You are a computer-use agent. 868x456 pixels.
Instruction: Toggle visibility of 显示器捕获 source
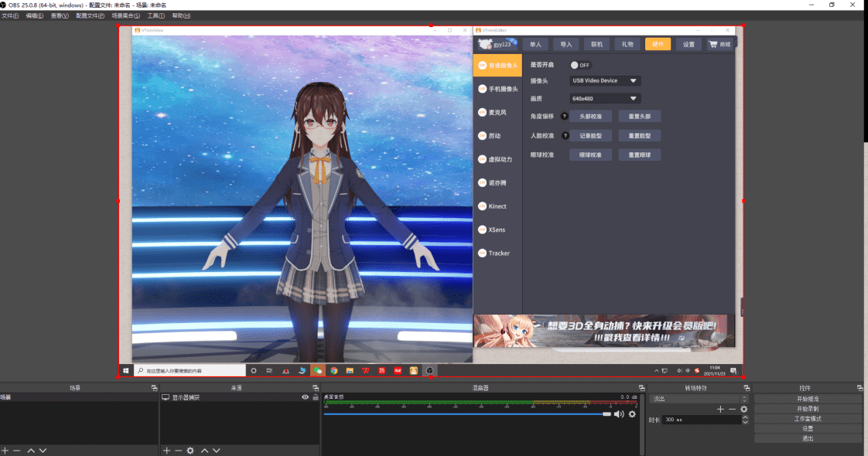(305, 397)
